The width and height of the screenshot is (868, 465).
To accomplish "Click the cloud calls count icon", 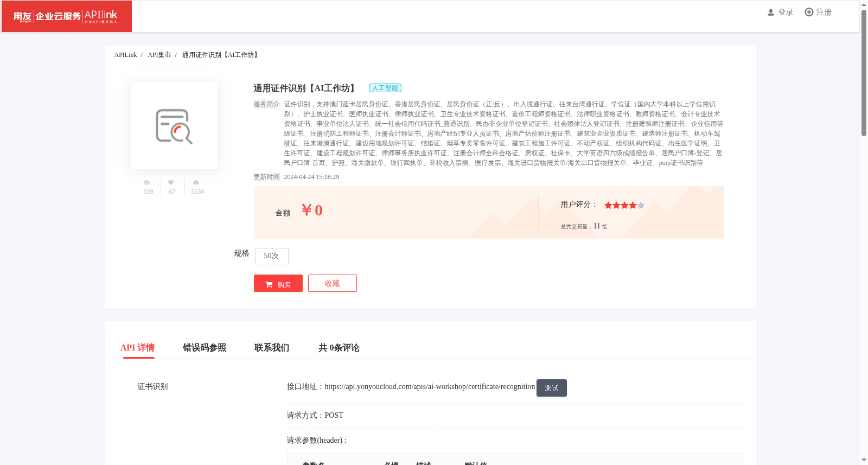I will click(x=196, y=183).
